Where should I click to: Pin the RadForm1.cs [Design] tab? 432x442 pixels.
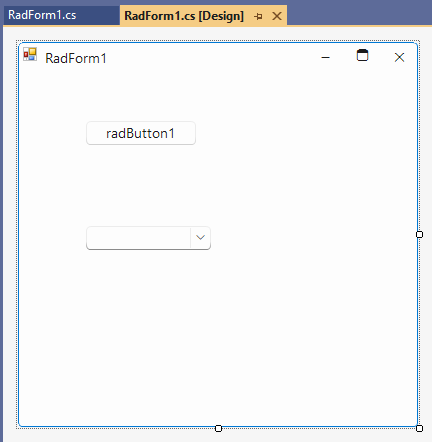pyautogui.click(x=258, y=16)
